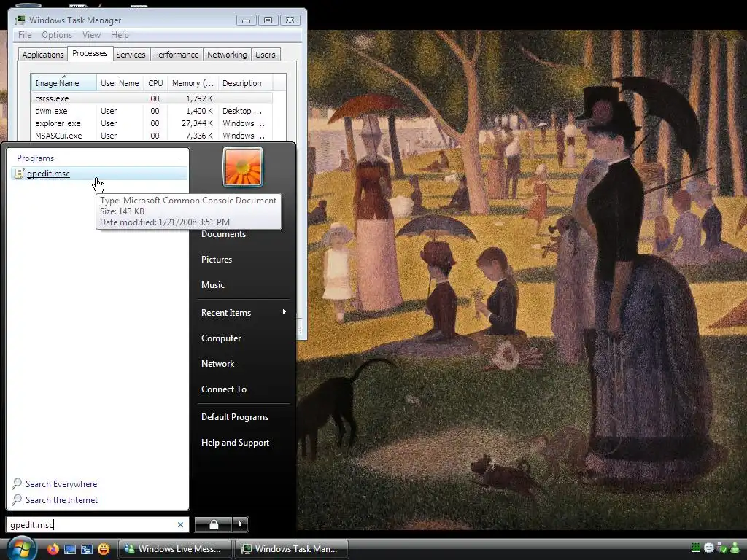Select the dwm.exe process row

tap(152, 111)
